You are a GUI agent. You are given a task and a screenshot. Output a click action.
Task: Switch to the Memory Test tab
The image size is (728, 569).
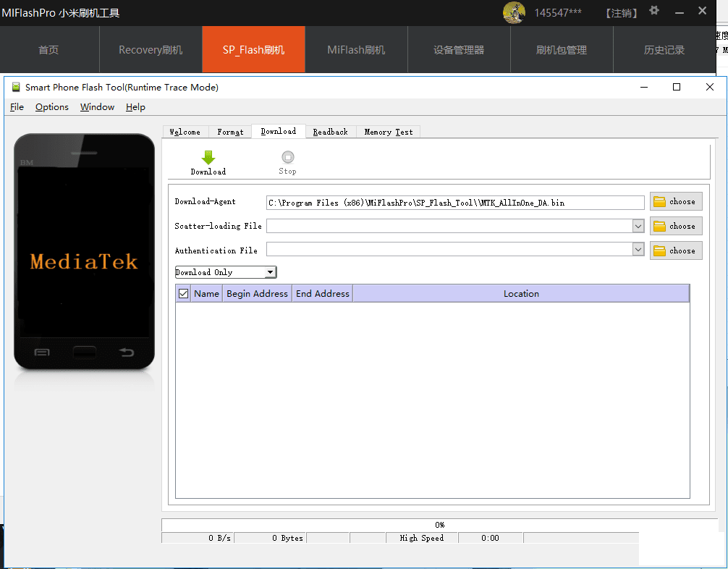(388, 132)
